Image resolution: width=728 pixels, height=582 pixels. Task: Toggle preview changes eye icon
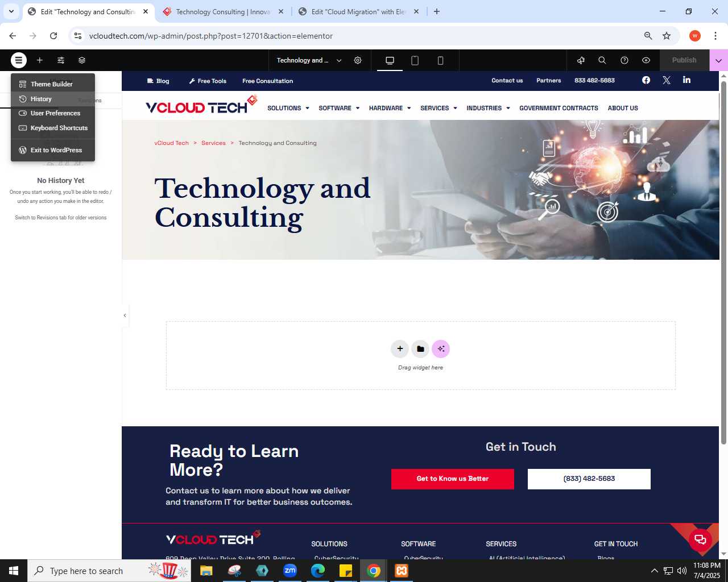pyautogui.click(x=646, y=60)
